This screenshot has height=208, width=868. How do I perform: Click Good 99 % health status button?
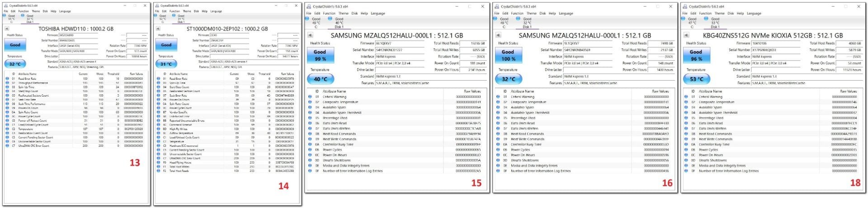coord(320,55)
